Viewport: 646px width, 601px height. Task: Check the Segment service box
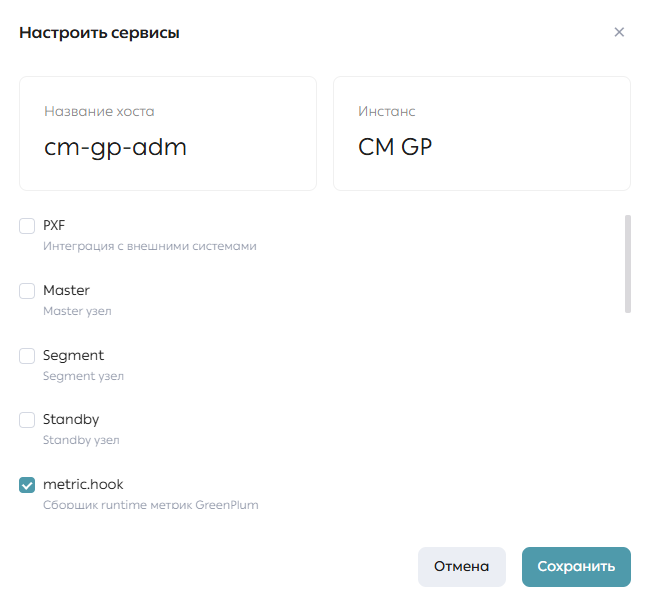(27, 356)
